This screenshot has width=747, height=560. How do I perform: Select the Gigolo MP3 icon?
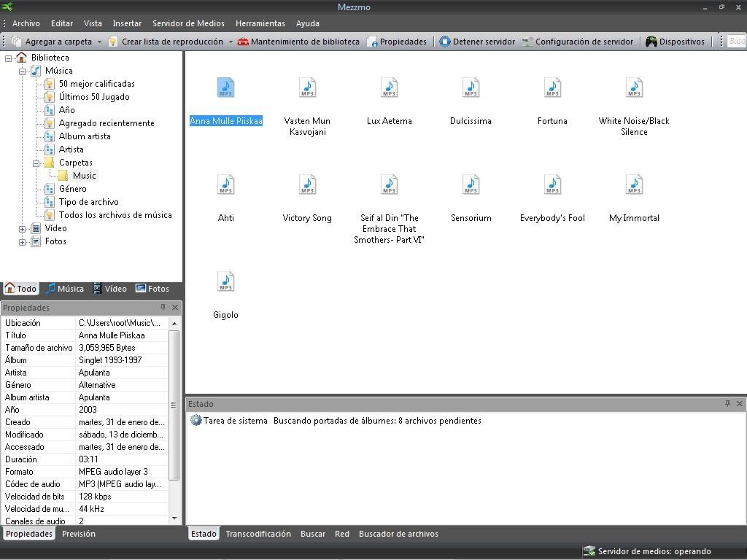pos(226,281)
